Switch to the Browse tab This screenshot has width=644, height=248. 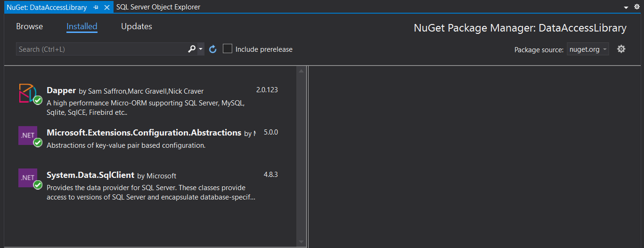(29, 26)
